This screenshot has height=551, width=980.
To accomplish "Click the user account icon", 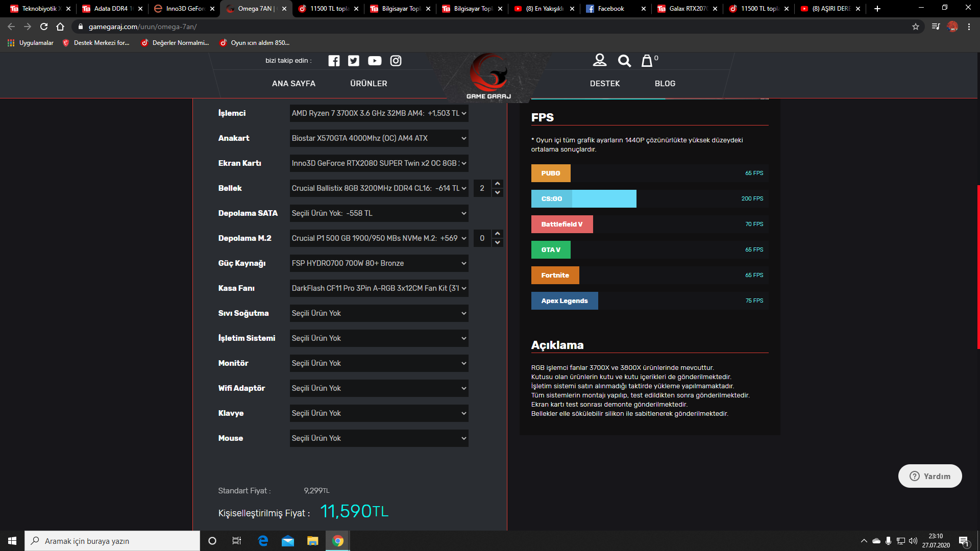I will (600, 60).
